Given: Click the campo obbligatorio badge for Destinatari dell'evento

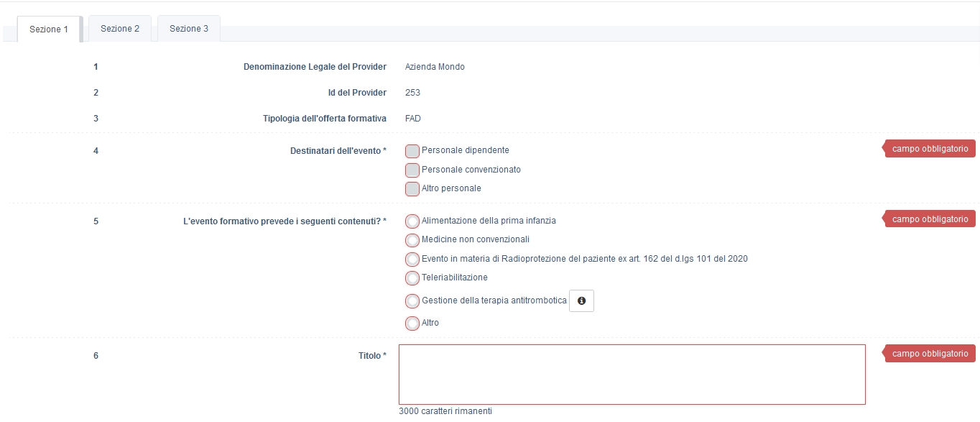Looking at the screenshot, I should click(x=930, y=149).
